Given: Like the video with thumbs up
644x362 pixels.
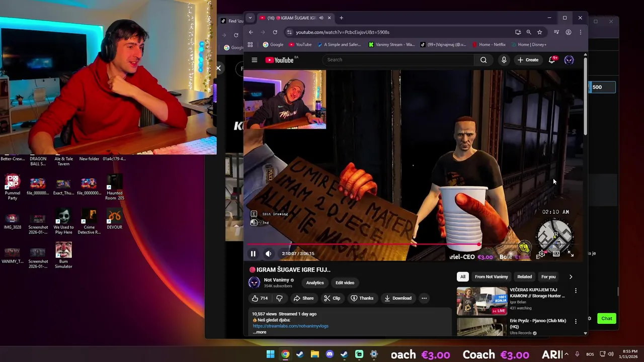Looking at the screenshot, I should point(260,298).
